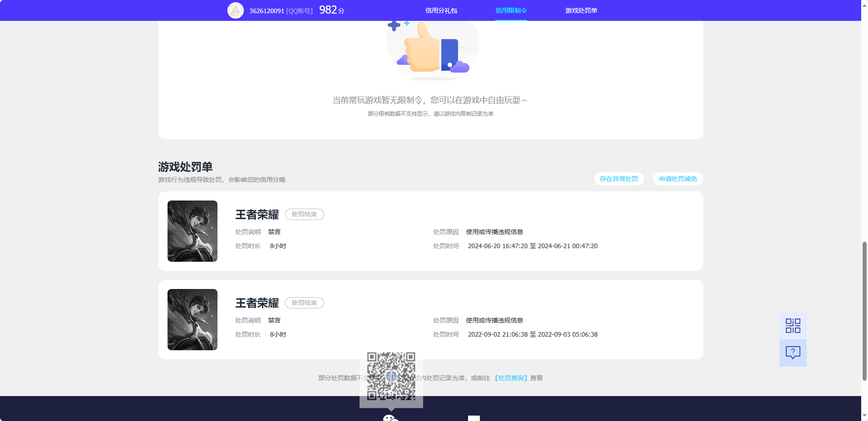Click 处罚结束 badge on the 2022-09-02 record
The width and height of the screenshot is (868, 421).
(304, 303)
